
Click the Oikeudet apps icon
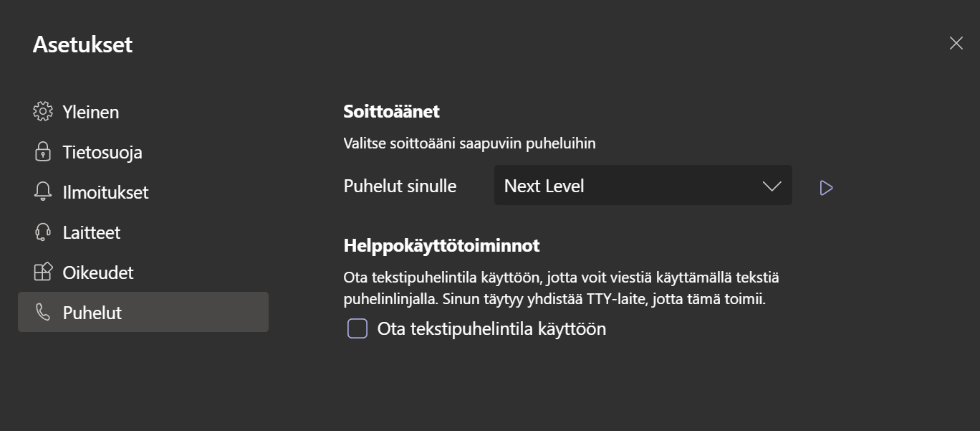tap(43, 273)
